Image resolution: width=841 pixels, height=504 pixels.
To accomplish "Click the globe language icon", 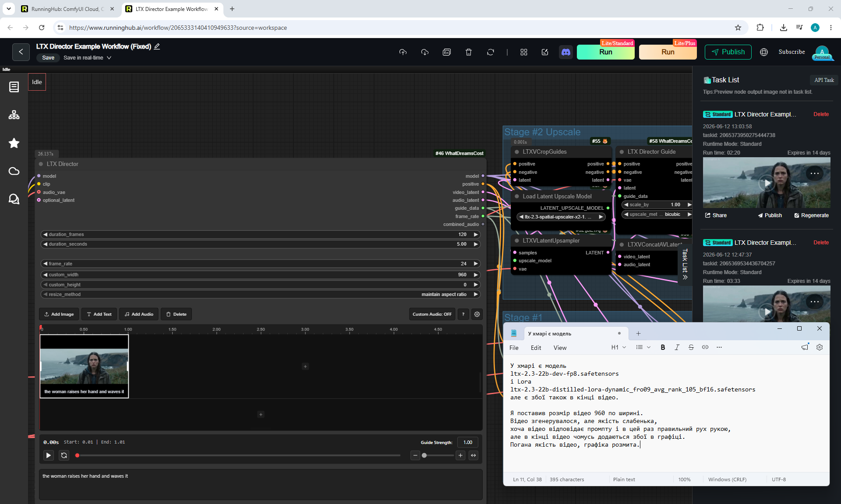I will pos(764,52).
